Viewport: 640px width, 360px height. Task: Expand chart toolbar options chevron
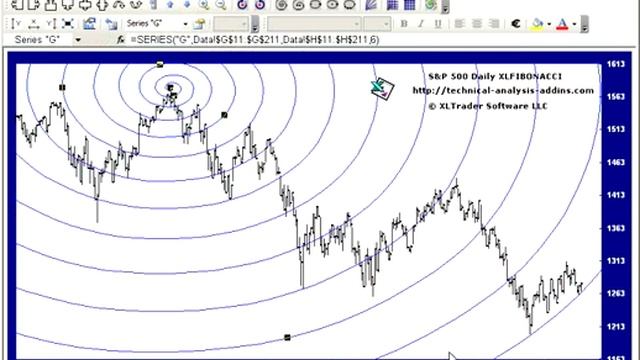[255, 24]
